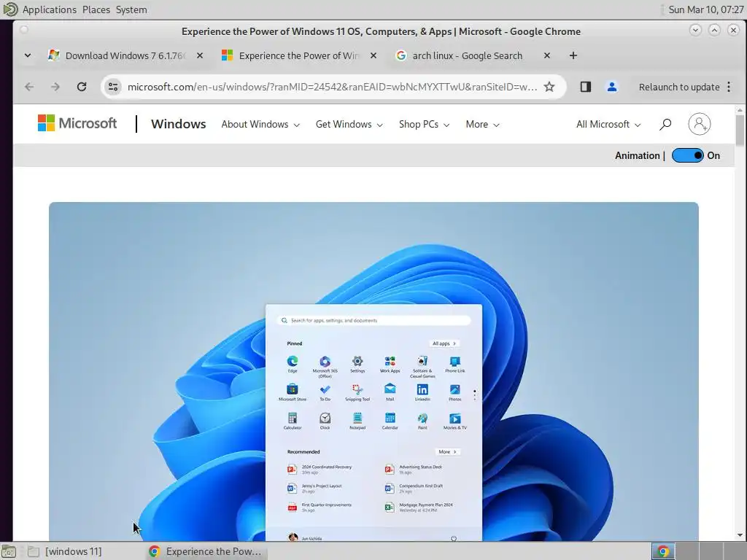
Task: Click the Chrome icon in bottom-right workspace switcher
Action: (662, 551)
